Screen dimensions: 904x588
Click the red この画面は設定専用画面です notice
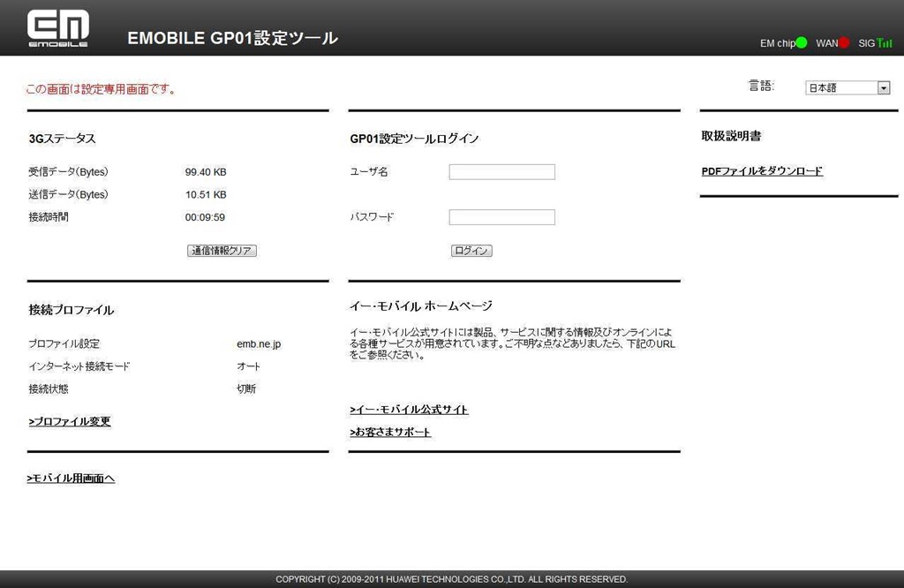coord(101,89)
